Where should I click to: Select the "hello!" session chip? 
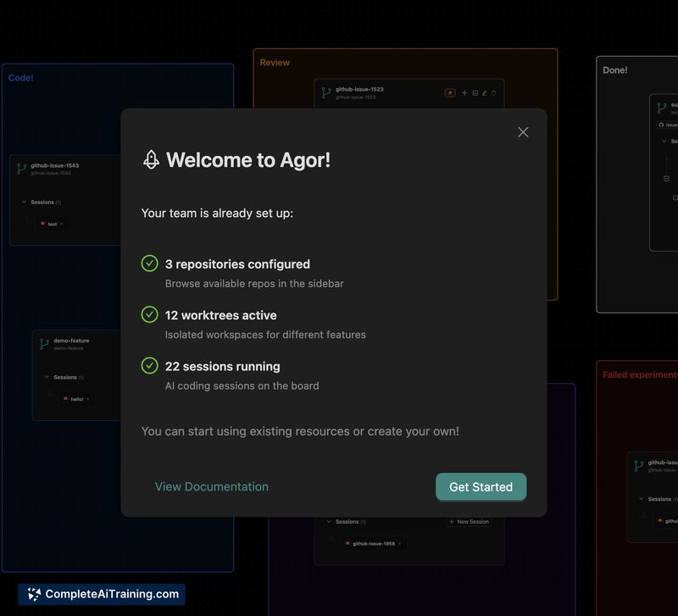tap(76, 398)
